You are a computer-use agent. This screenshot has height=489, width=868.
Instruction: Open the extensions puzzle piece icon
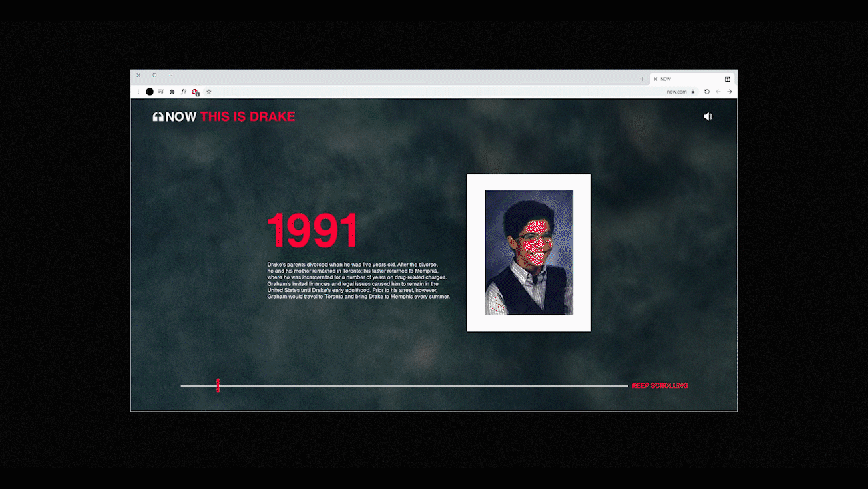172,92
